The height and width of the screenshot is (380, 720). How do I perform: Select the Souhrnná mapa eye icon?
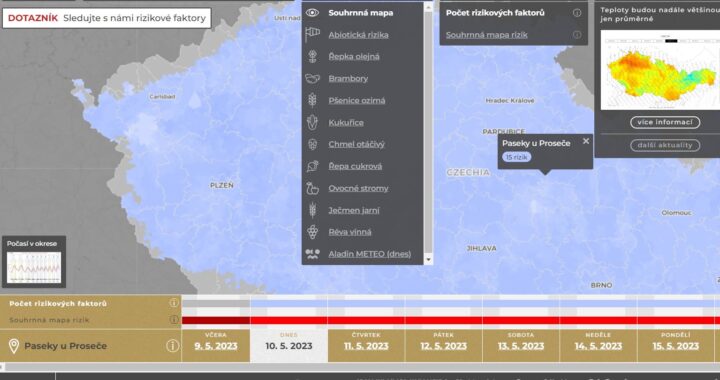coord(312,13)
